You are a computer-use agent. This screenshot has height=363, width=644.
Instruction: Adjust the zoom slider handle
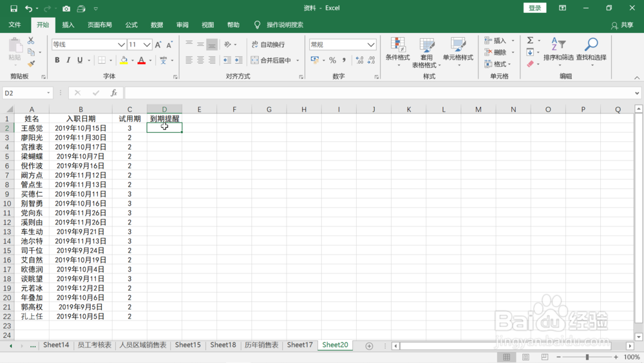(x=587, y=357)
